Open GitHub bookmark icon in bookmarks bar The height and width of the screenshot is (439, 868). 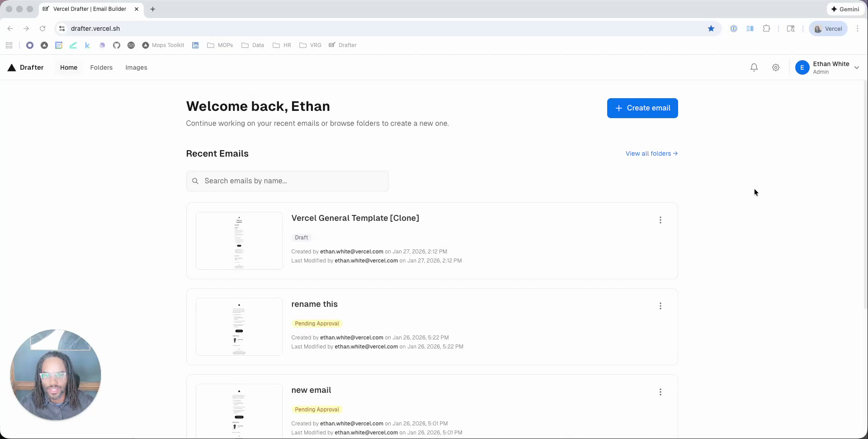pyautogui.click(x=117, y=45)
